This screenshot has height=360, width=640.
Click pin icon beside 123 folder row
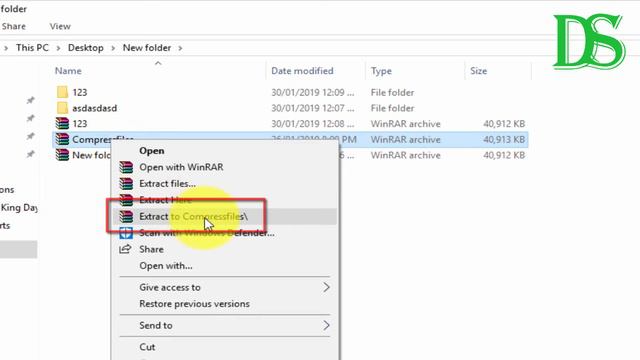click(x=30, y=100)
